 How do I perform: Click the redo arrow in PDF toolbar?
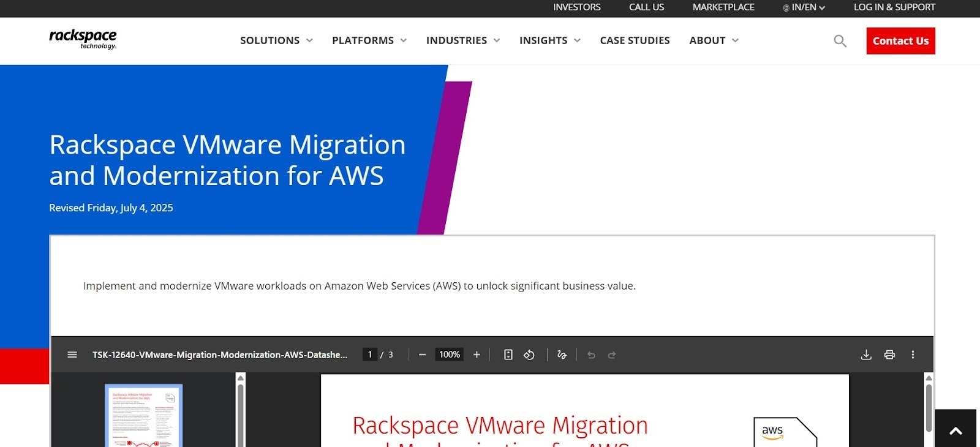[612, 355]
